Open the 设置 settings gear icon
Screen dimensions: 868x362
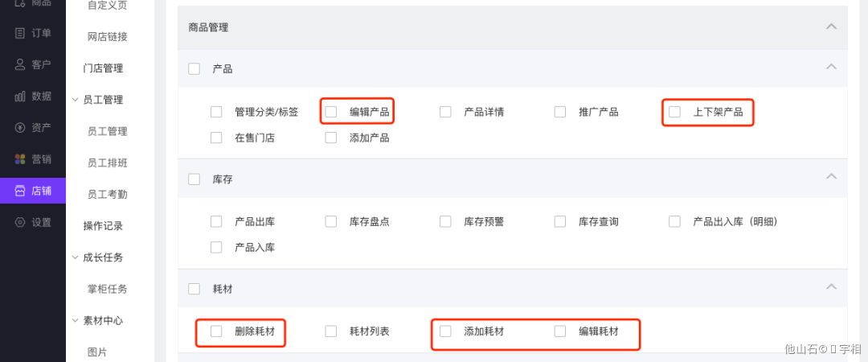(x=20, y=222)
